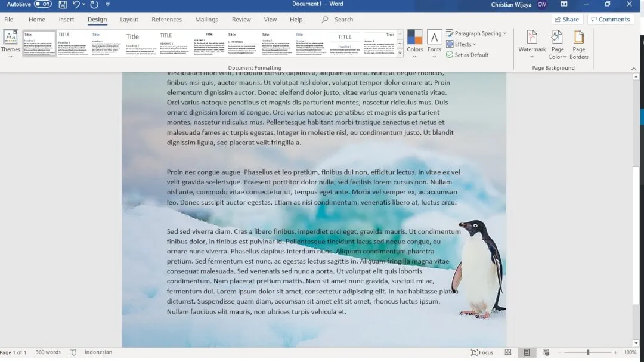Image resolution: width=644 pixels, height=362 pixels.
Task: Adjust the zoom slider handle
Action: point(588,352)
